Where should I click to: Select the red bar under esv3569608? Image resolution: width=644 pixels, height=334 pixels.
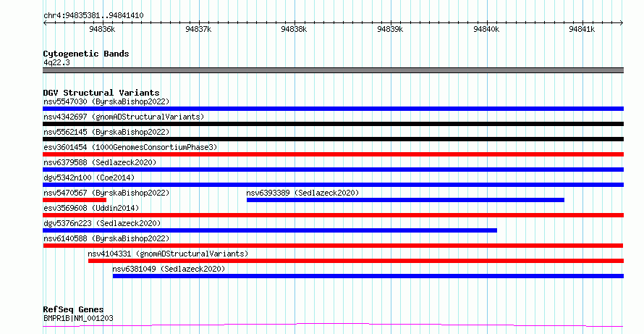333,215
